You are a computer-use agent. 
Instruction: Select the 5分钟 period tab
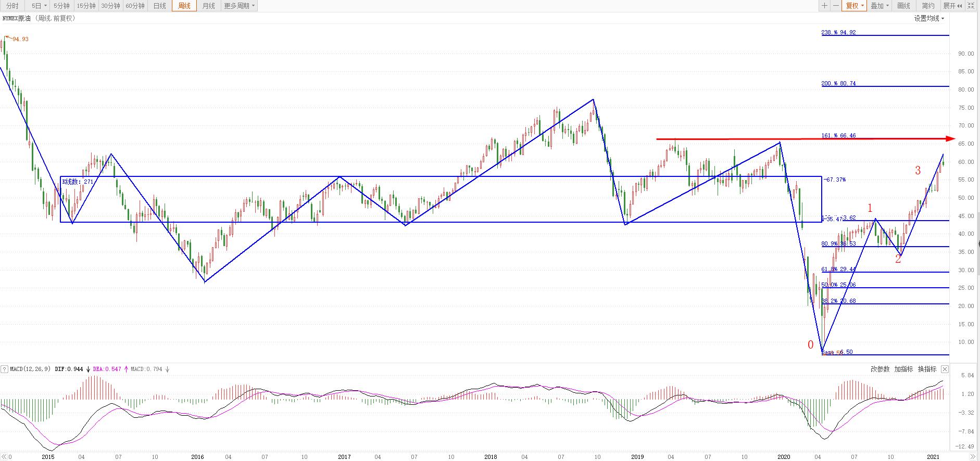click(61, 6)
